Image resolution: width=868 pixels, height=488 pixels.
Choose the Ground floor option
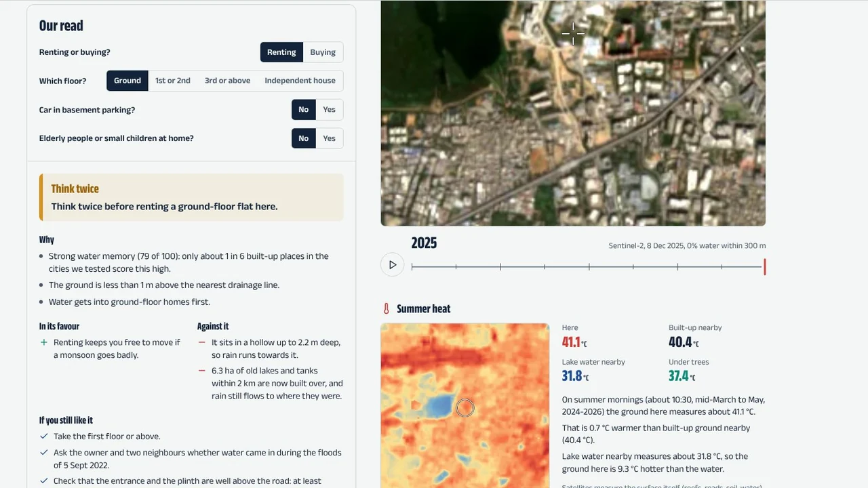pos(127,81)
